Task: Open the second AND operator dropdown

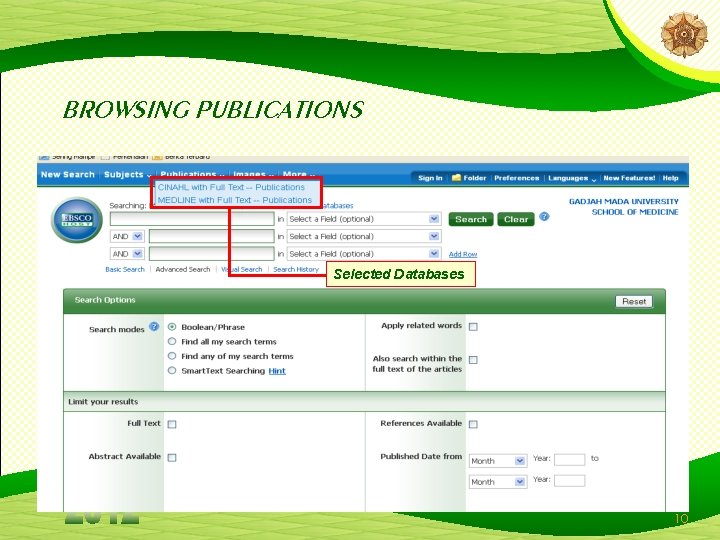Action: [127, 253]
